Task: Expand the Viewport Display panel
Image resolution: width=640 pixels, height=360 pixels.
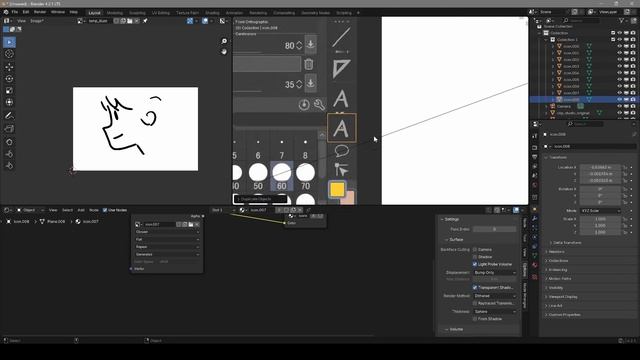Action: tap(562, 297)
